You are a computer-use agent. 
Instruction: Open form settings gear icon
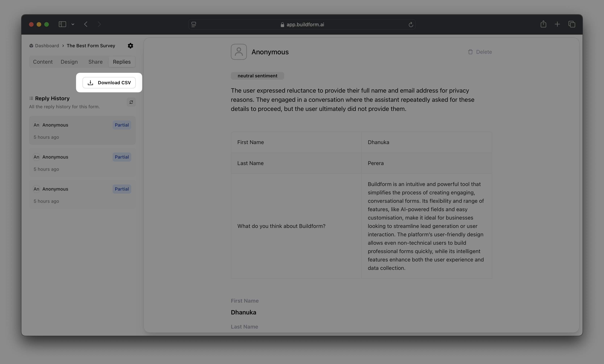130,46
